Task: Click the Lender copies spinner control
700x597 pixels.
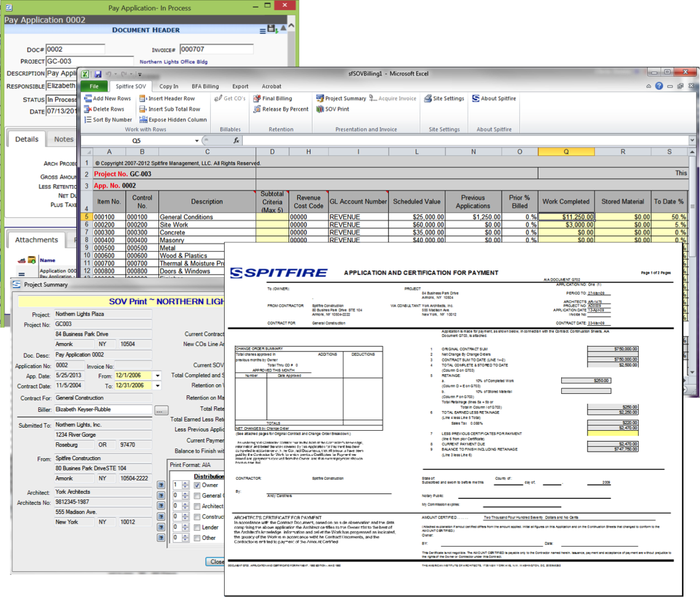Action: point(185,527)
